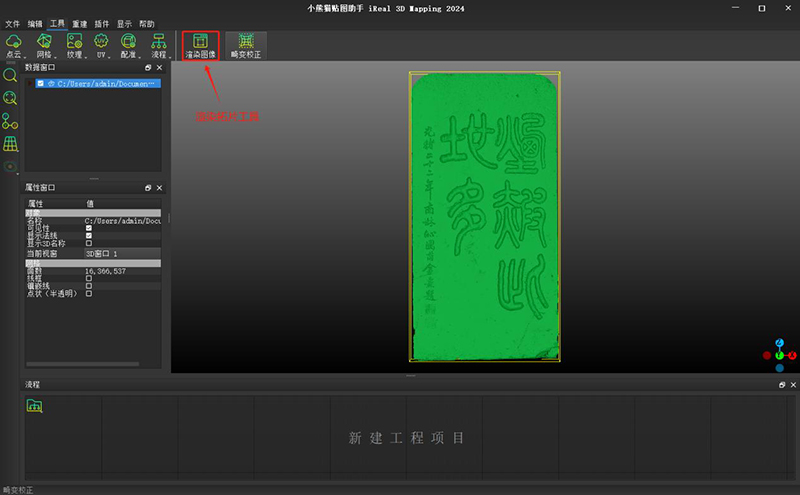This screenshot has width=800, height=495.
Task: Click the 名称 value C:/Users/admin/Docu field
Action: tap(122, 221)
